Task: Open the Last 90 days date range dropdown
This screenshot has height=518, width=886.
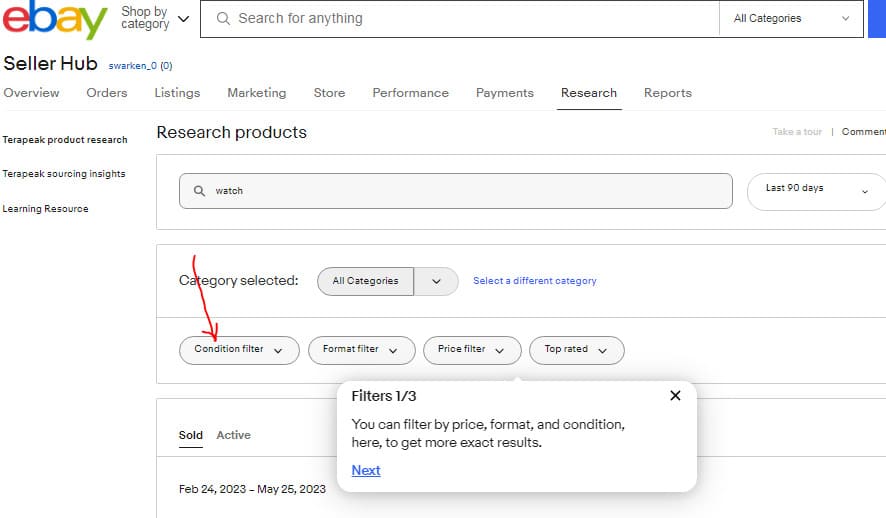Action: click(816, 191)
